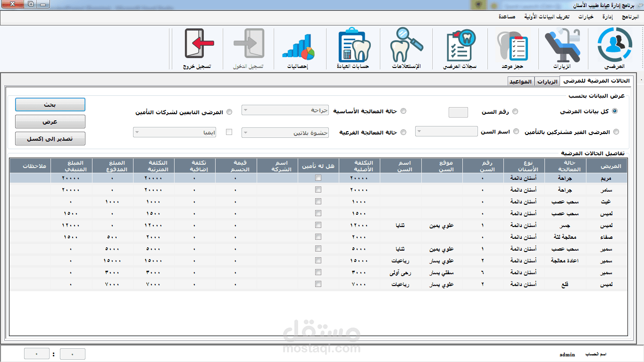Click the حجز موعد appointment booking icon

tap(512, 48)
